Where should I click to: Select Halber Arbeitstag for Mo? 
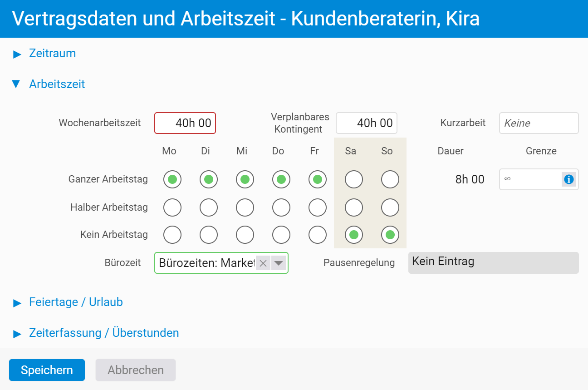pos(172,207)
